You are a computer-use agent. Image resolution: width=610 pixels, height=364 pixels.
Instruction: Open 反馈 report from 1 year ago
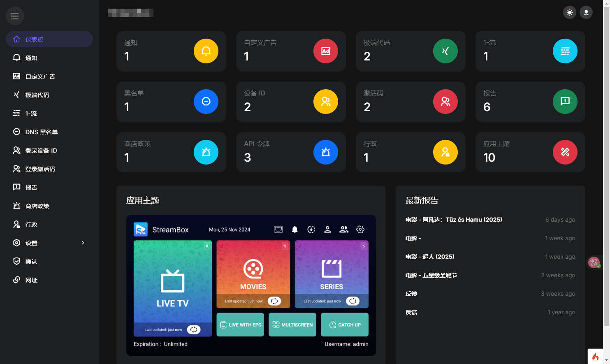pos(411,312)
